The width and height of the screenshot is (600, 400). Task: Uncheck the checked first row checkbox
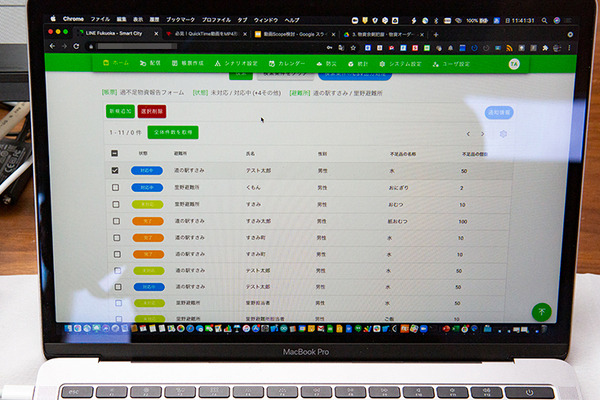tap(114, 171)
